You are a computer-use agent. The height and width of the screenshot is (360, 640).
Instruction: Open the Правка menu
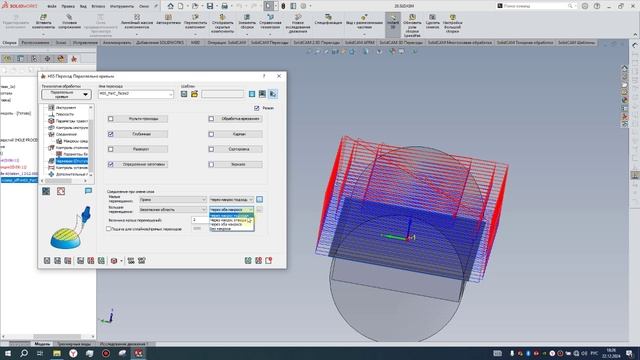(x=68, y=6)
